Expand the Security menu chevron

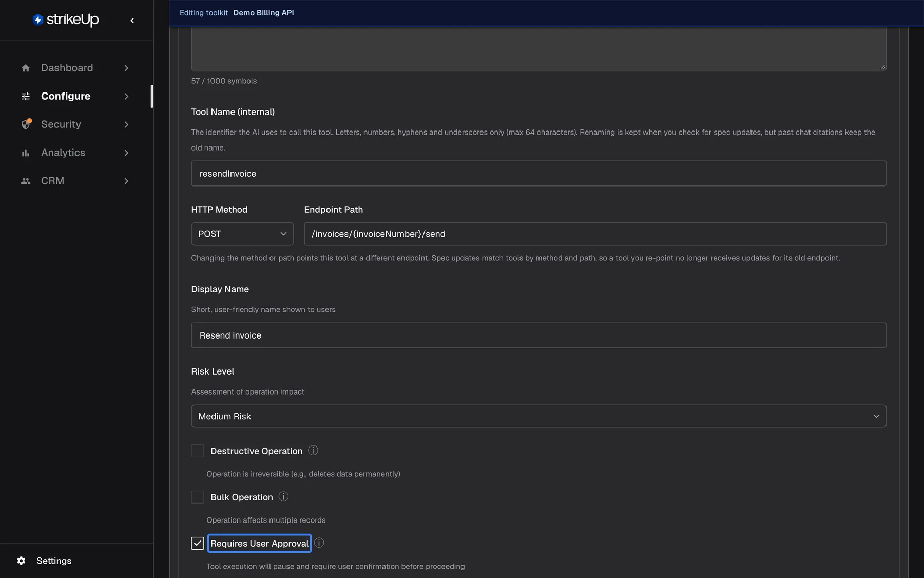(126, 124)
